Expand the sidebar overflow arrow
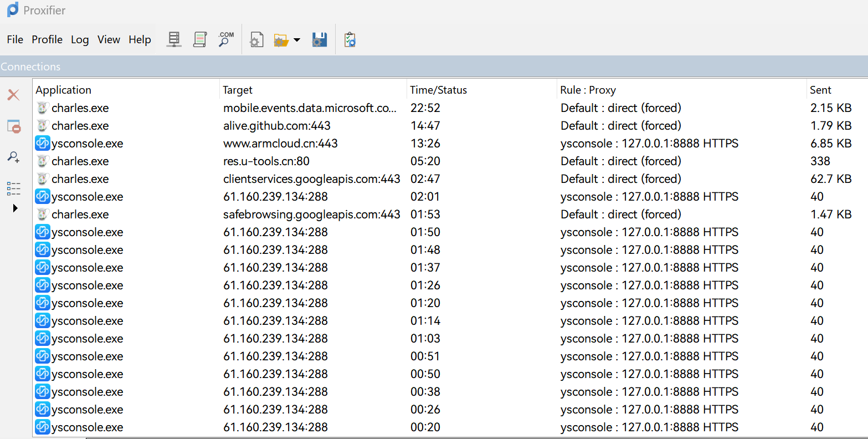Image resolution: width=868 pixels, height=439 pixels. [15, 208]
